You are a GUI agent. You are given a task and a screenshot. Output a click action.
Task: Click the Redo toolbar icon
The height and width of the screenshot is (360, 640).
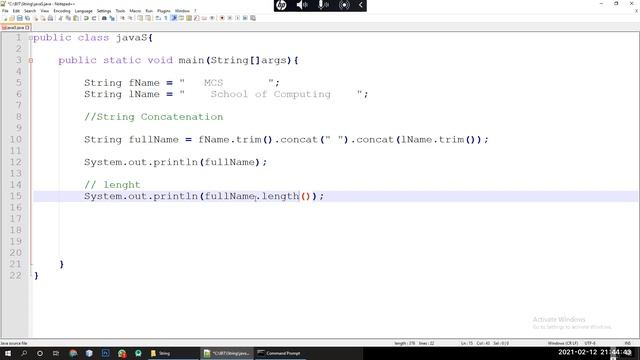click(x=94, y=18)
